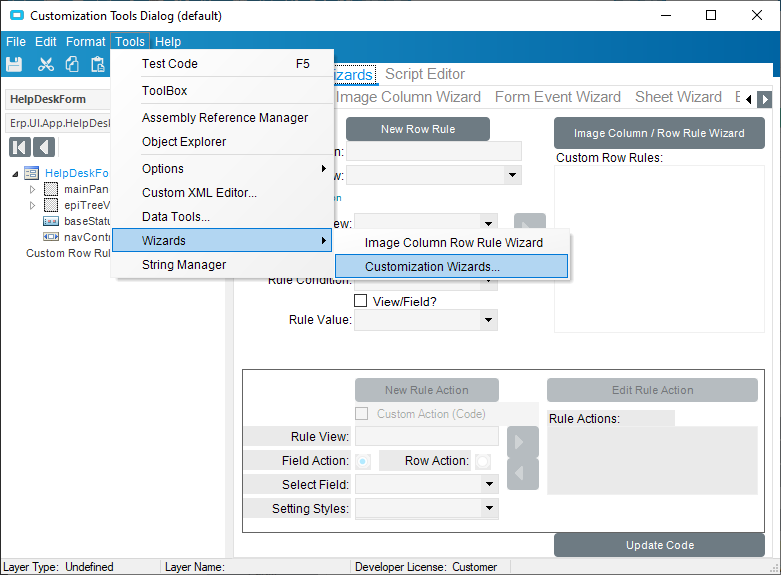The height and width of the screenshot is (575, 781).
Task: Select the Row Action radio button
Action: 482,461
